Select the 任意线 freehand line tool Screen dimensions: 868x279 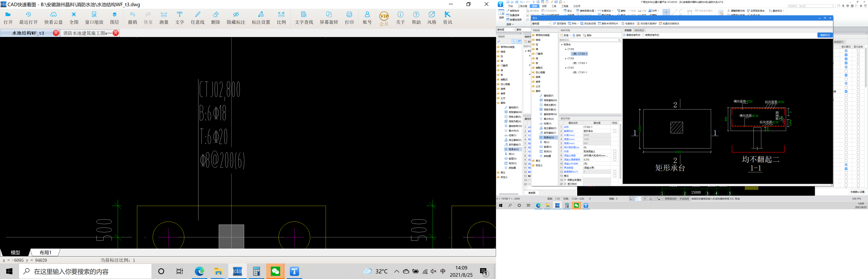(x=197, y=18)
